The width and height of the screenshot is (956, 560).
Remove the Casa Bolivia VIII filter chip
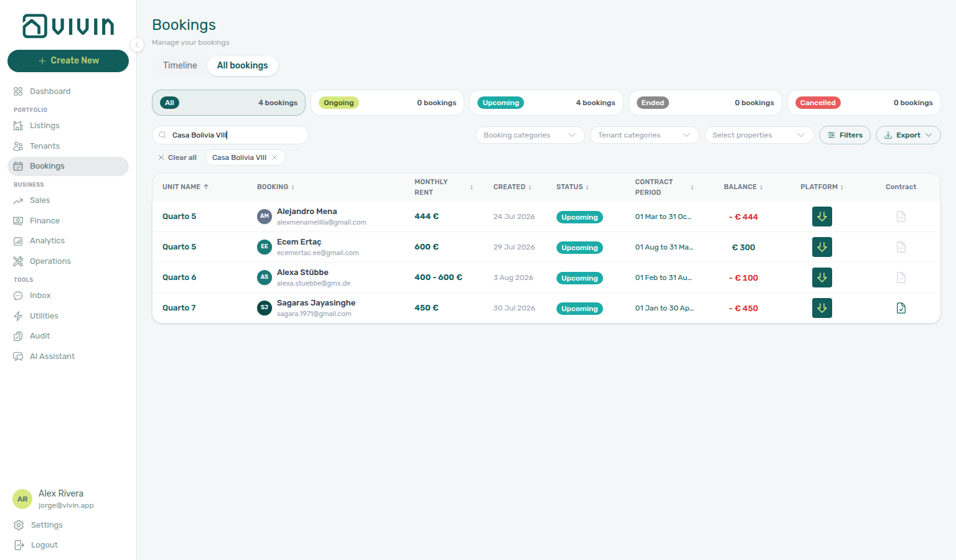[x=274, y=157]
